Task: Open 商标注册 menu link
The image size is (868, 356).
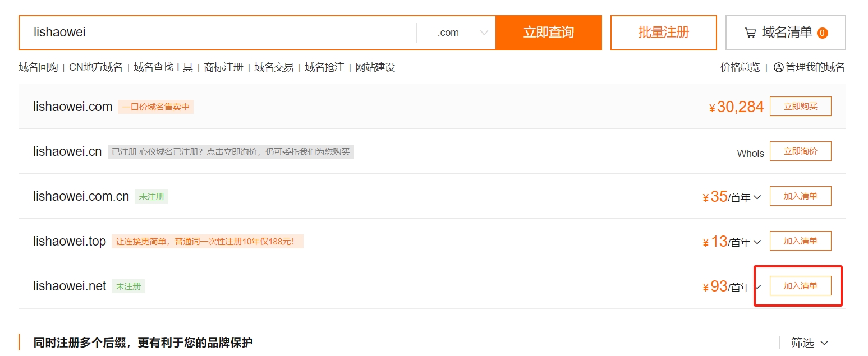Action: tap(223, 67)
